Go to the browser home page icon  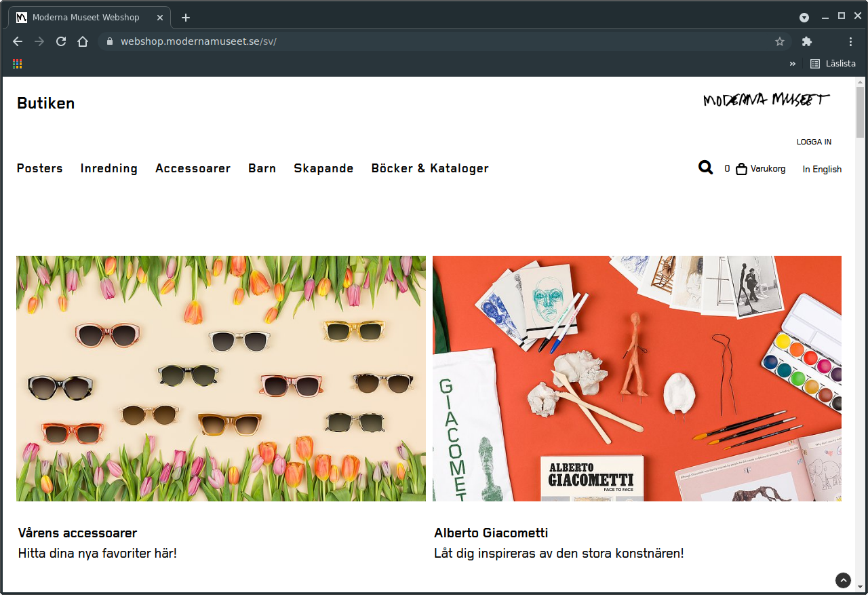pos(83,41)
